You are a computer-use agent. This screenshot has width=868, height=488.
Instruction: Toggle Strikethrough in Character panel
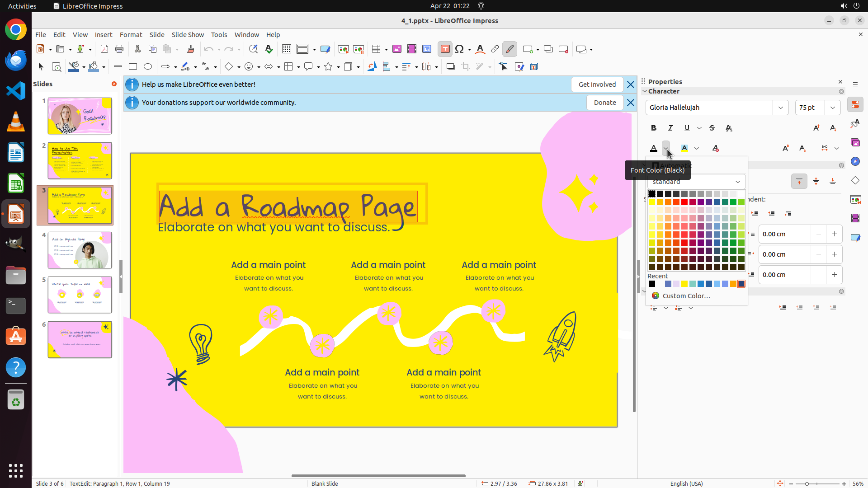click(712, 128)
